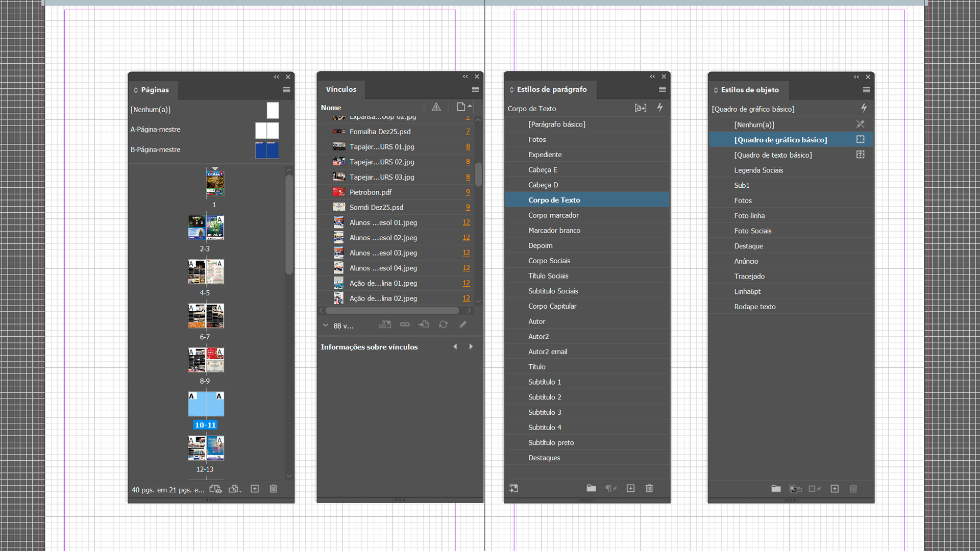980x551 pixels.
Task: Switch to the Vínculos tab
Action: pyautogui.click(x=341, y=89)
